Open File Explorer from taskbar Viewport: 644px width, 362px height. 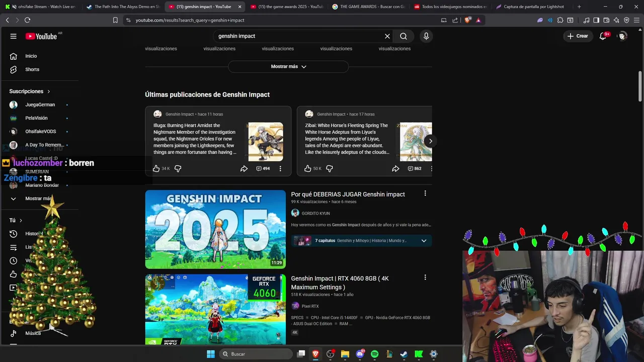(x=345, y=354)
